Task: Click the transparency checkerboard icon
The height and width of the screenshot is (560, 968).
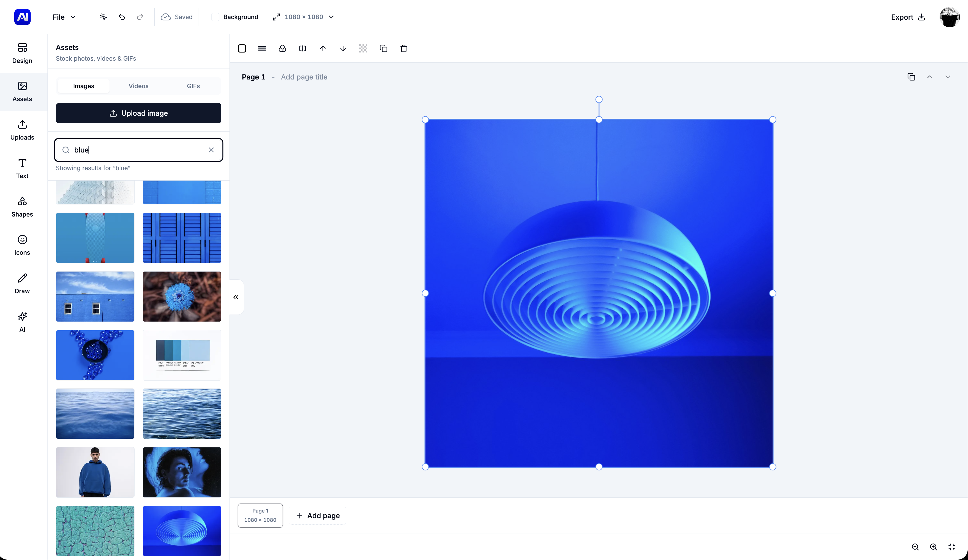Action: coord(363,48)
